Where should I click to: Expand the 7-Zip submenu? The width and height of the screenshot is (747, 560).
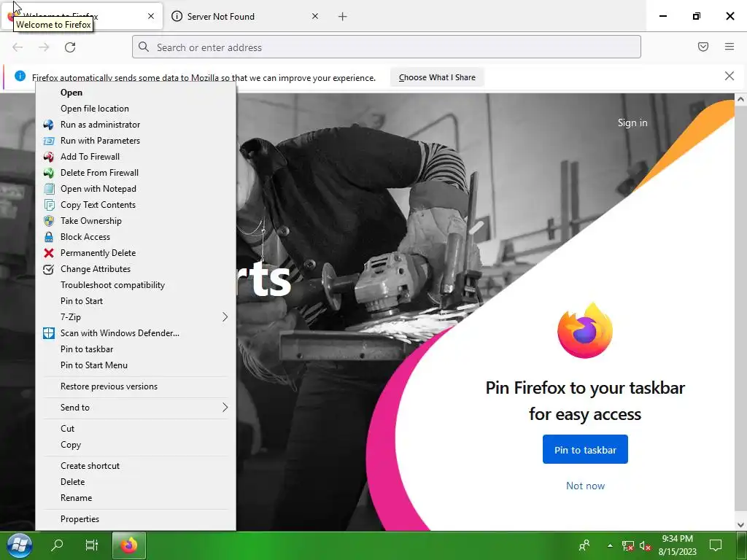coord(136,317)
